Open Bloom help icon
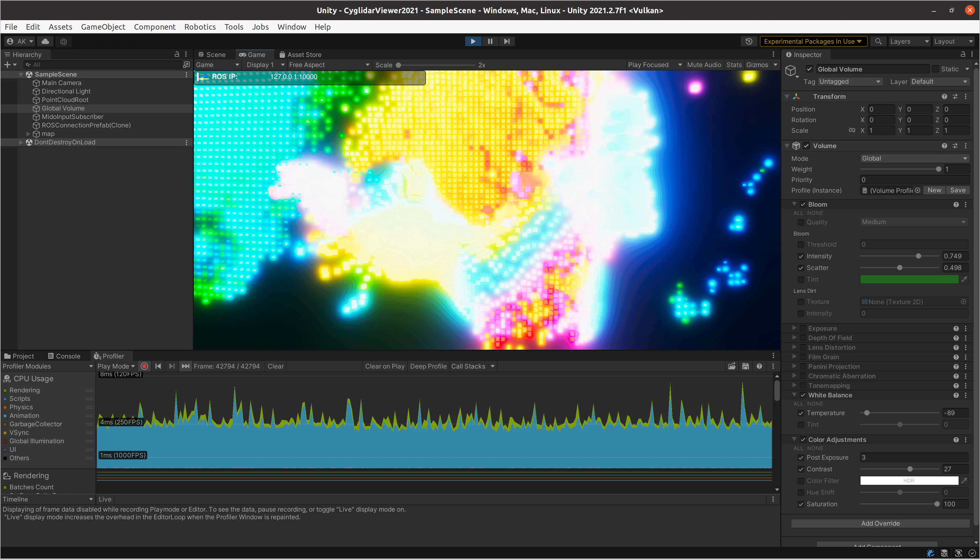The image size is (980, 559). (956, 205)
